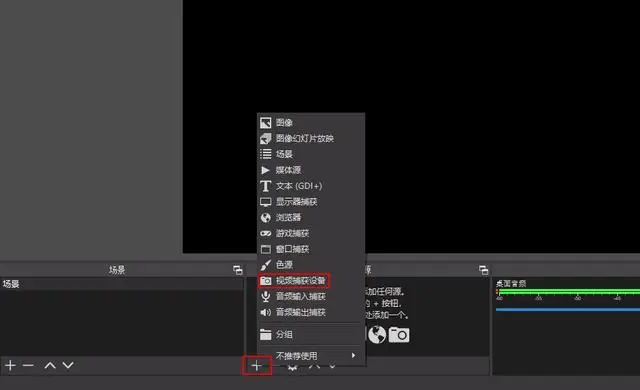Choose 分组 group entry
This screenshot has width=640, height=390.
(311, 335)
